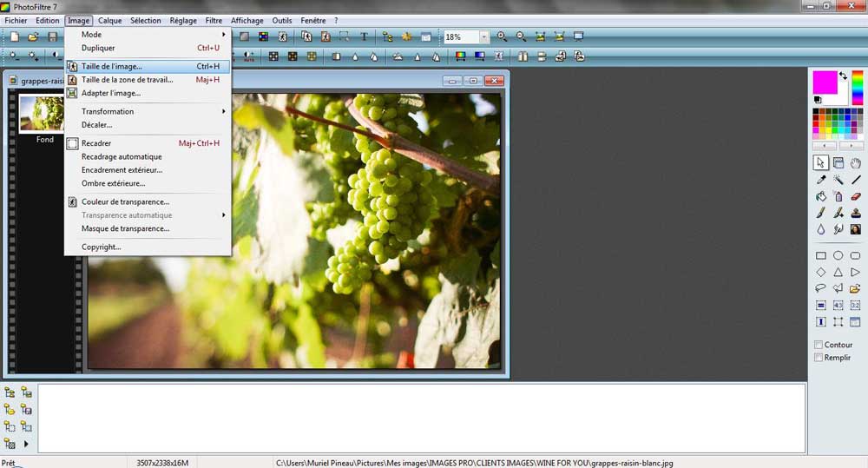Open the Calque menu
This screenshot has height=468, width=868.
click(x=109, y=21)
